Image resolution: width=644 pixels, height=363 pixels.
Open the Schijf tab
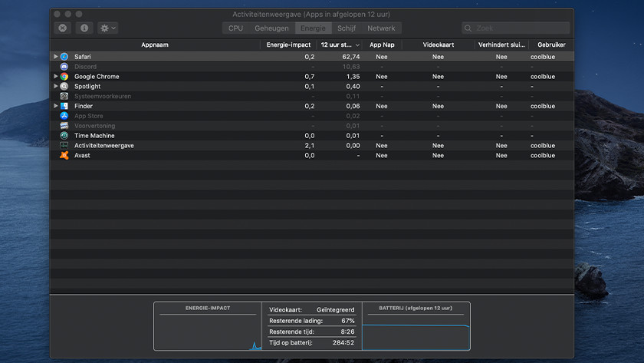coord(347,28)
